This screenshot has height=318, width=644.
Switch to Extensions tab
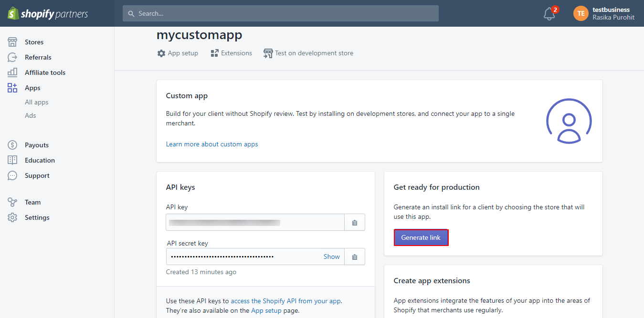(231, 53)
